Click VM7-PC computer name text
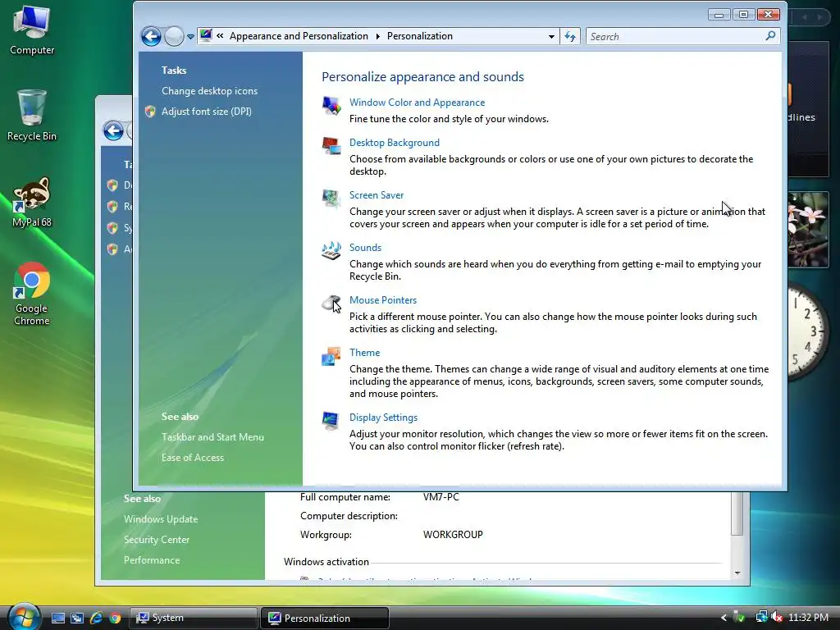Viewport: 840px width, 630px height. [x=441, y=496]
